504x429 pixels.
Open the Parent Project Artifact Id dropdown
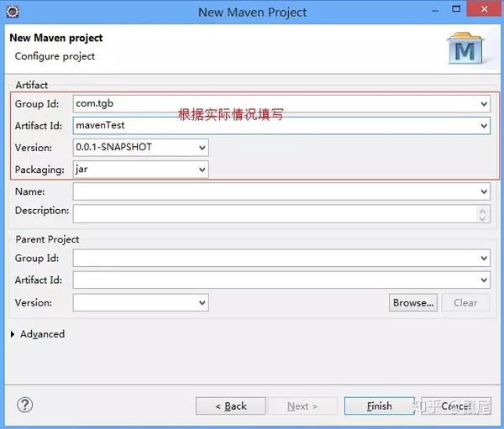484,280
